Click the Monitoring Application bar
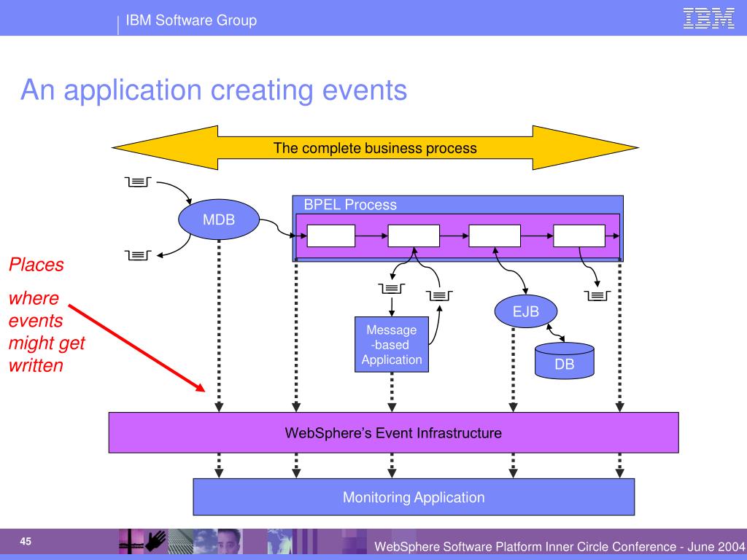Viewport: 747px width, 560px height. [414, 497]
